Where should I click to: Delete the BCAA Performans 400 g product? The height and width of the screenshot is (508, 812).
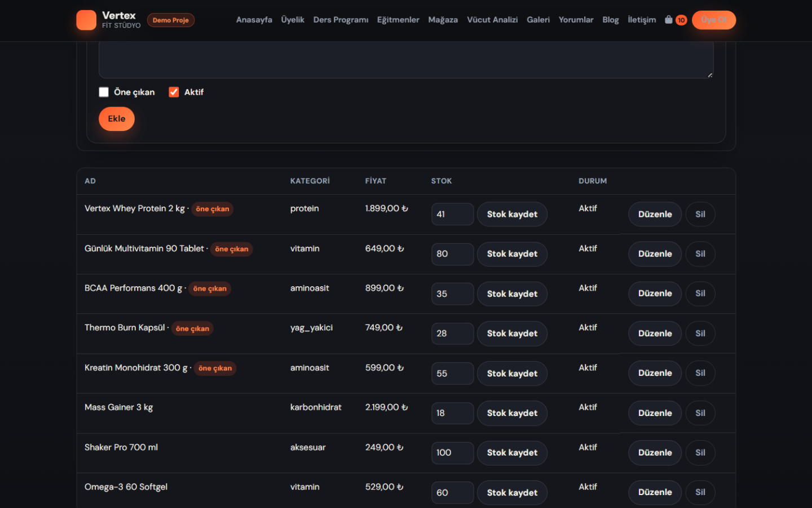pos(700,294)
